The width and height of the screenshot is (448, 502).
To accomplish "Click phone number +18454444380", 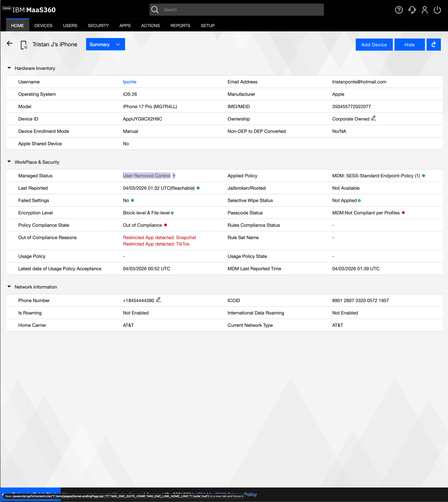I will 138,300.
